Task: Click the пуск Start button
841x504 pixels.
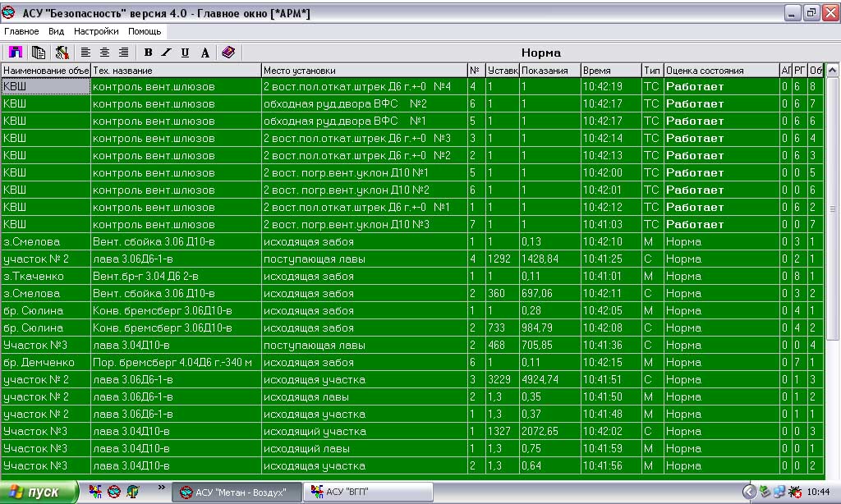Action: tap(39, 492)
